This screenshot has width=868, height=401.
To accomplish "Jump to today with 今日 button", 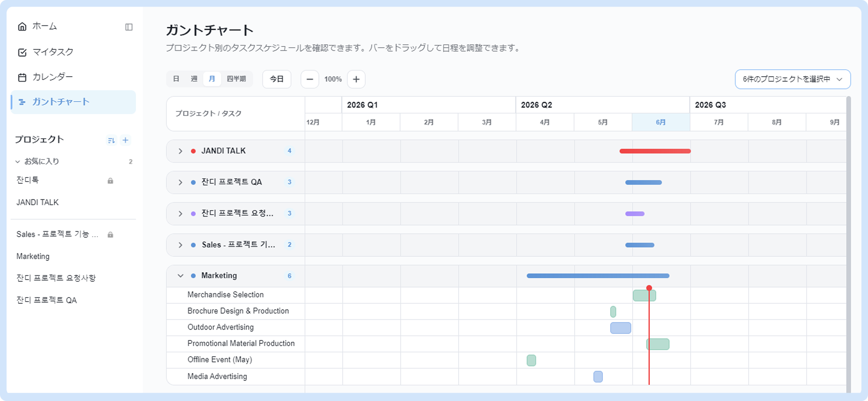I will [277, 79].
